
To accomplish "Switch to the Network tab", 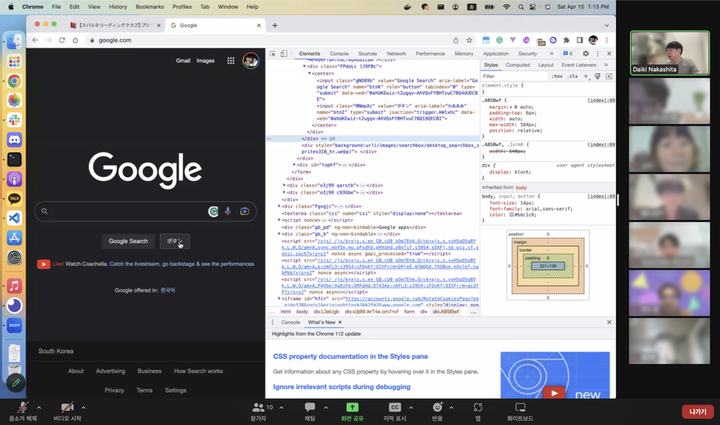I will (396, 54).
